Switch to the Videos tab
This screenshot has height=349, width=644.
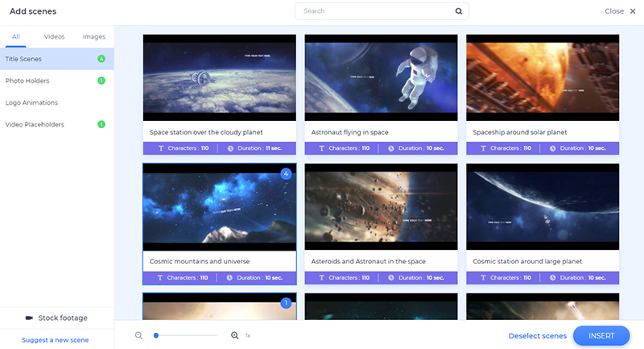click(x=54, y=37)
